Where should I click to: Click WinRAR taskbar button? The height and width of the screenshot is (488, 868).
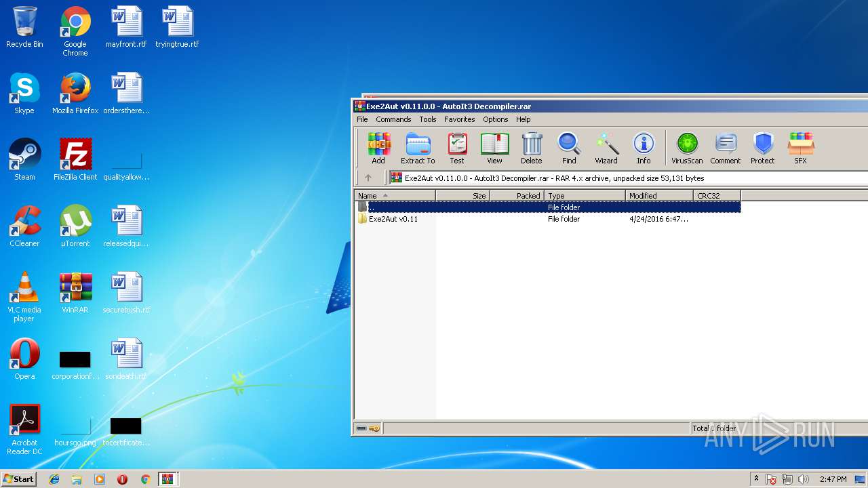point(168,479)
